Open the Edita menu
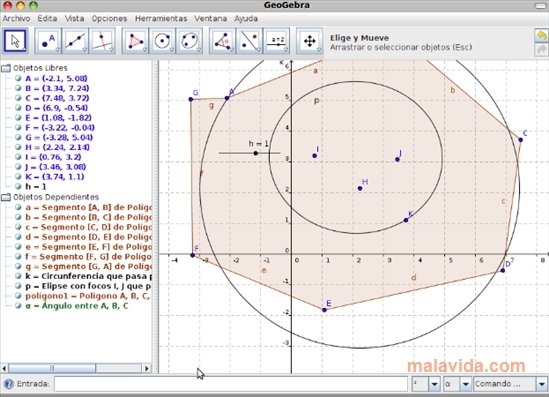Image resolution: width=549 pixels, height=397 pixels. coord(47,19)
